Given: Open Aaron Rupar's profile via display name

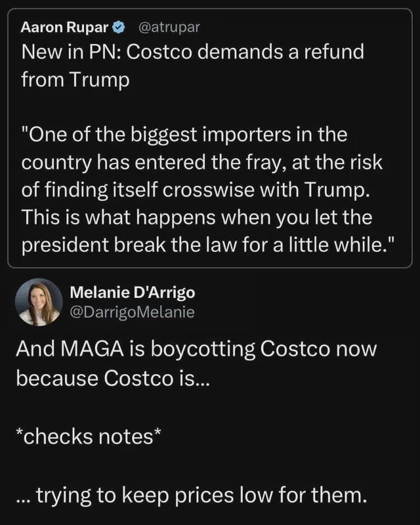Looking at the screenshot, I should point(64,28).
